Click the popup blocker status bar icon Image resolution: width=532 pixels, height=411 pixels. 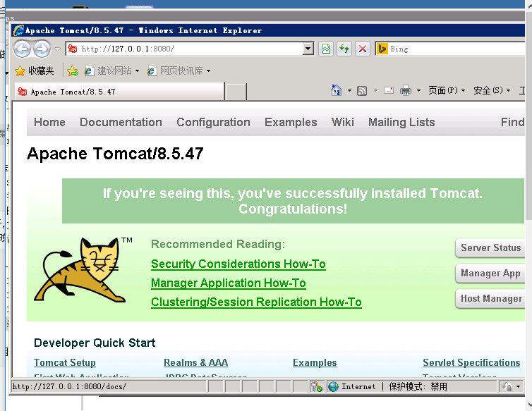click(317, 386)
